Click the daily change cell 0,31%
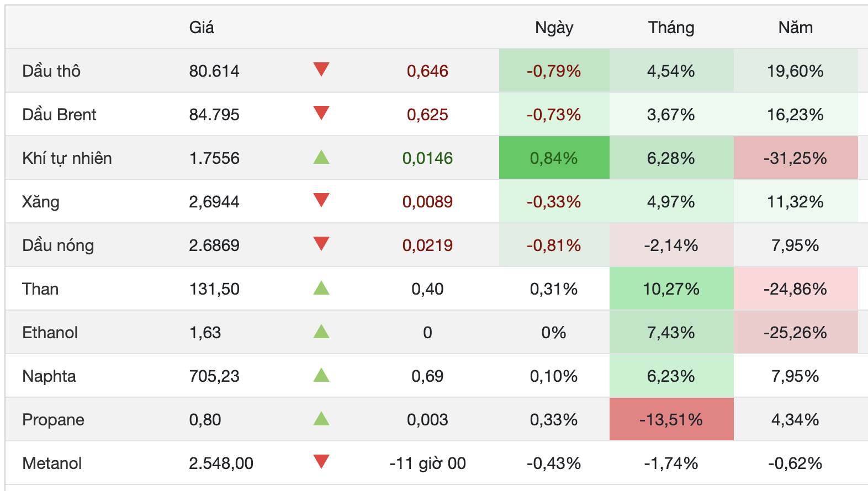868x491 pixels. (x=554, y=289)
